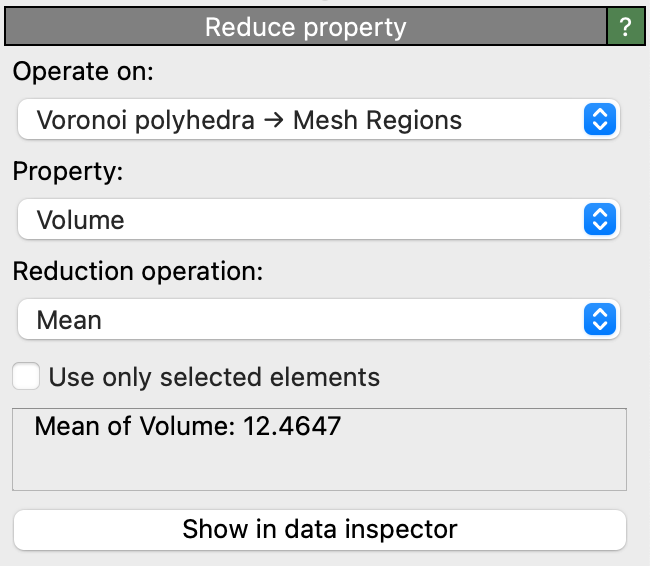Viewport: 650px width, 566px height.
Task: Select the 'Mesh Regions' text in dropdown
Action: coord(377,121)
